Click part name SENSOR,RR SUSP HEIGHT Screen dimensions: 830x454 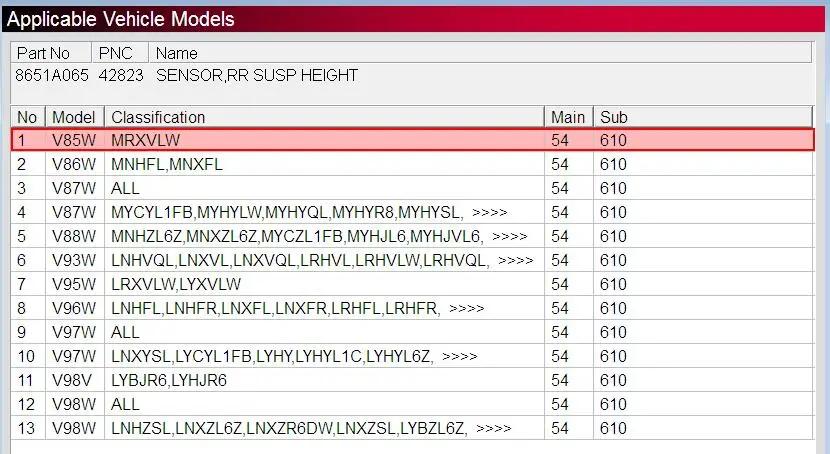[x=257, y=75]
